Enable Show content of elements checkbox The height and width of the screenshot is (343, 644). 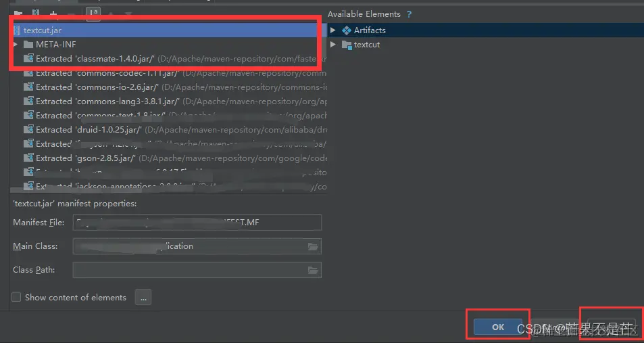click(x=16, y=297)
